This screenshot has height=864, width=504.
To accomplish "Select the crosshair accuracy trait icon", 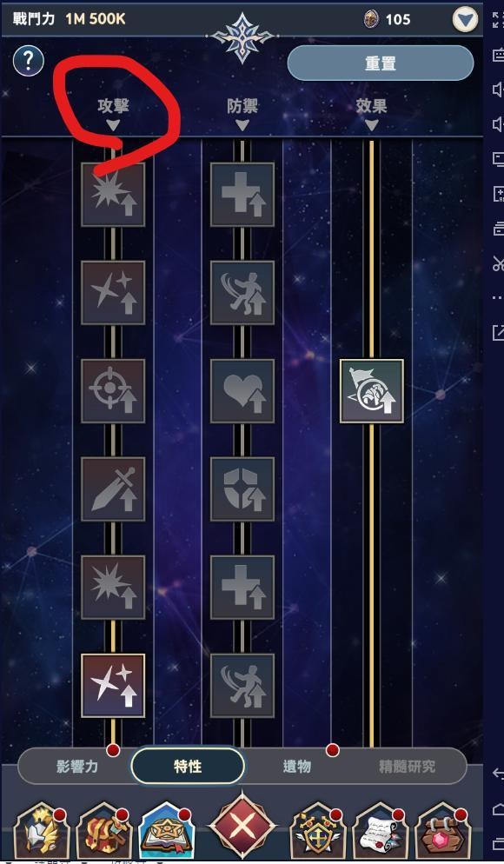I will click(113, 390).
